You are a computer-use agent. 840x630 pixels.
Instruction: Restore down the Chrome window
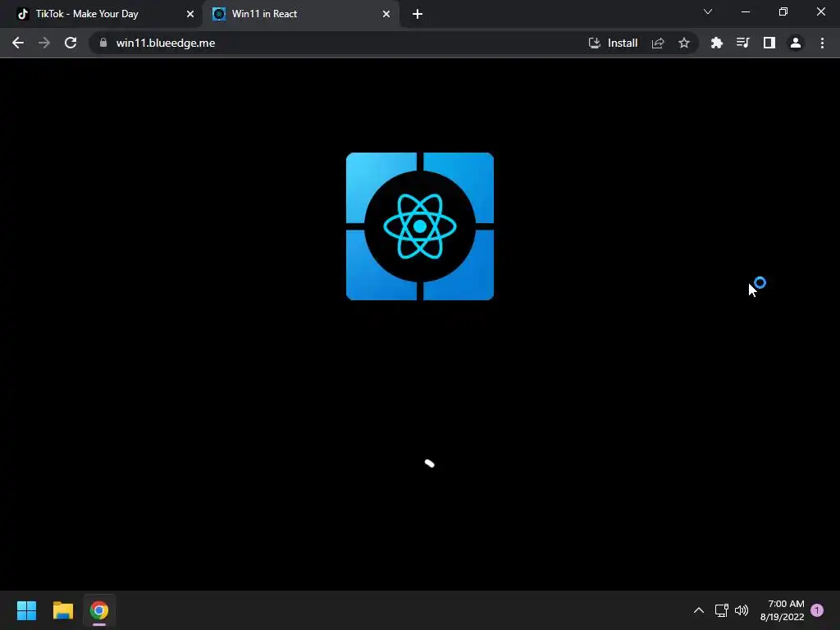pos(783,11)
